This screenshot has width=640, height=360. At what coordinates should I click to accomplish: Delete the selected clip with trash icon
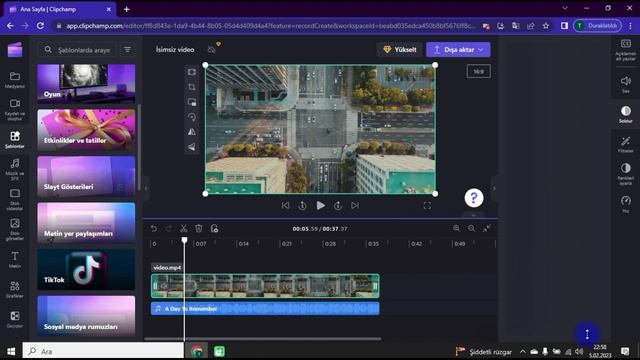point(199,229)
